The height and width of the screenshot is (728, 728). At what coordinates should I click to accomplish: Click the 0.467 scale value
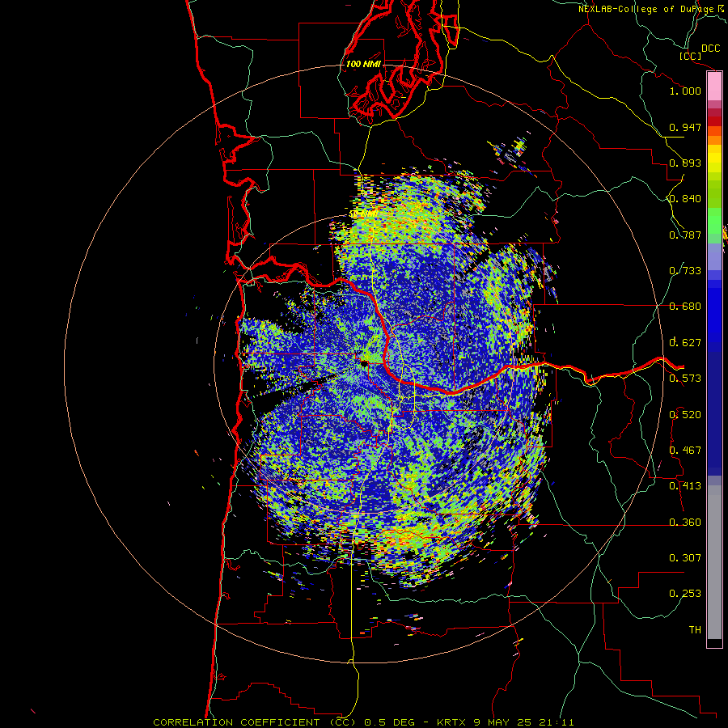(685, 451)
